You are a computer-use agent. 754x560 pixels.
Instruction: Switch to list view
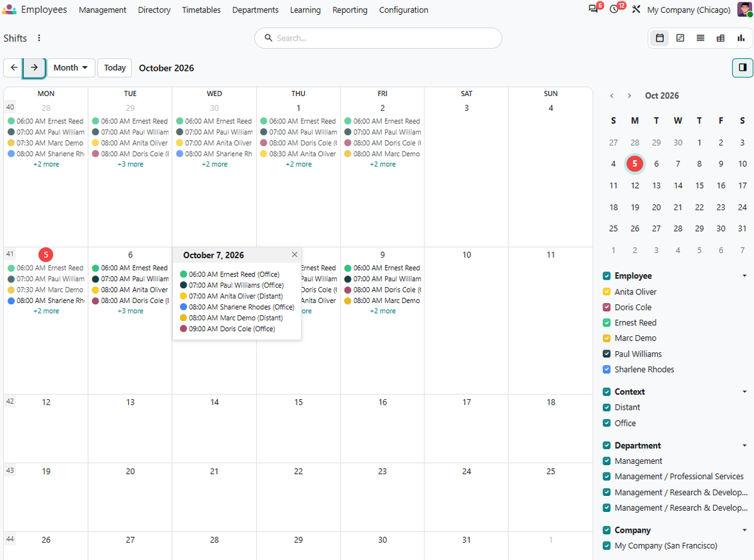tap(700, 38)
